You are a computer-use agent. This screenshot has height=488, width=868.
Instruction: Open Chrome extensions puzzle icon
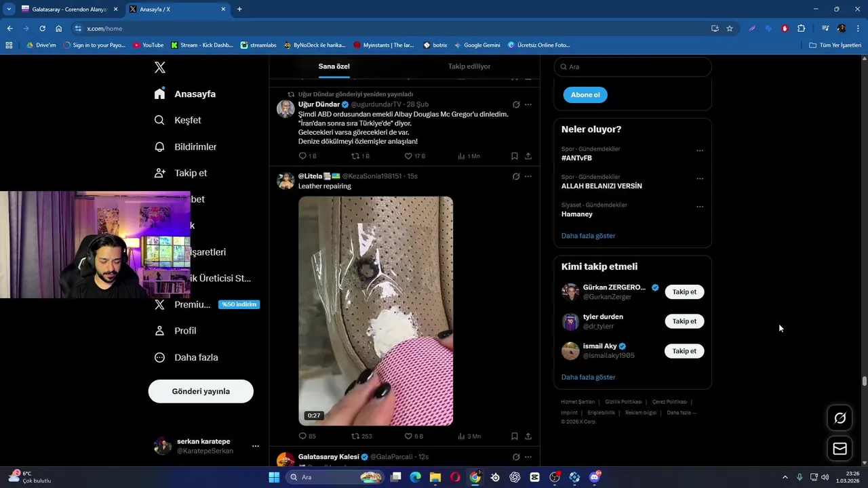(x=802, y=28)
